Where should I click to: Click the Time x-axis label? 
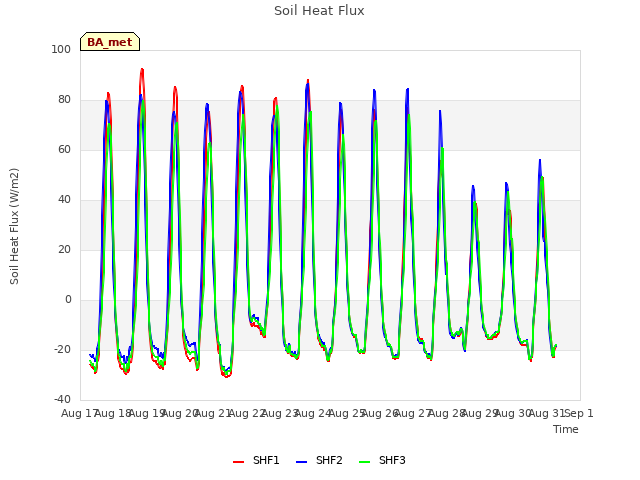click(566, 429)
